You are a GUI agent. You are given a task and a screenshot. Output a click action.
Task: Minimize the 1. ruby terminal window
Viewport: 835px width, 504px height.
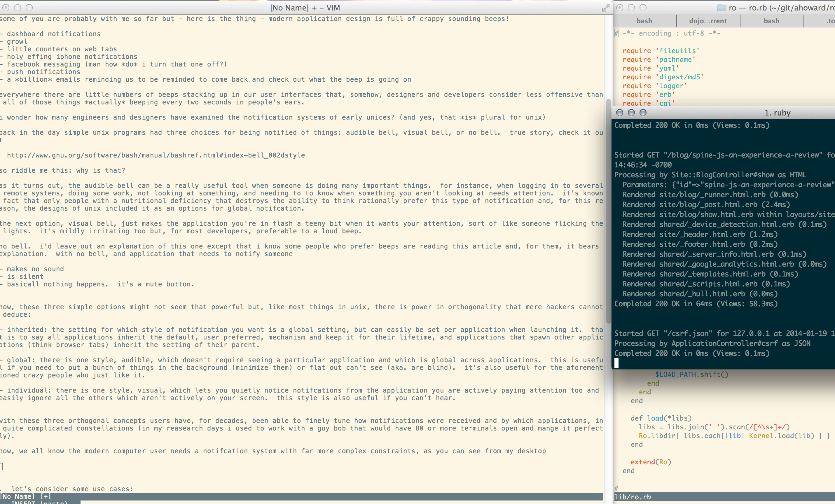point(631,113)
